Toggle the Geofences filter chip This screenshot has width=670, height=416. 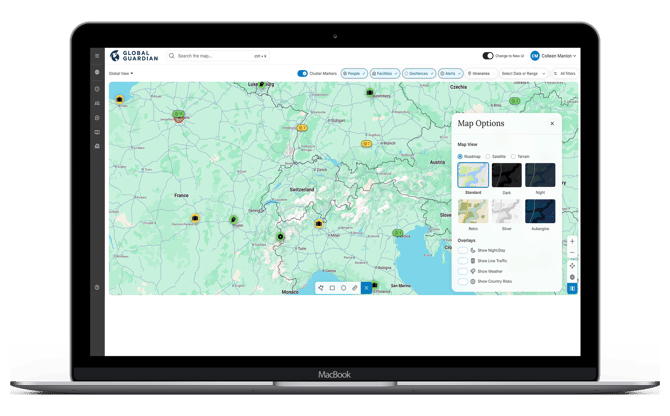coord(419,73)
